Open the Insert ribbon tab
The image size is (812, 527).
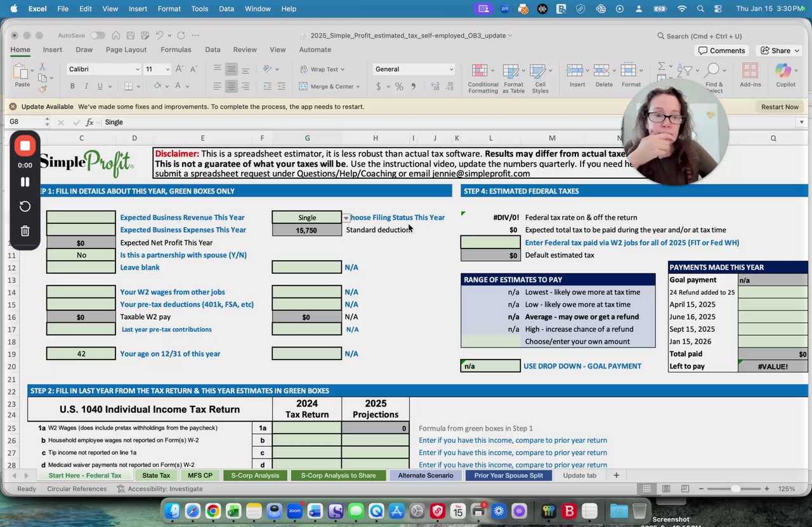(x=53, y=49)
